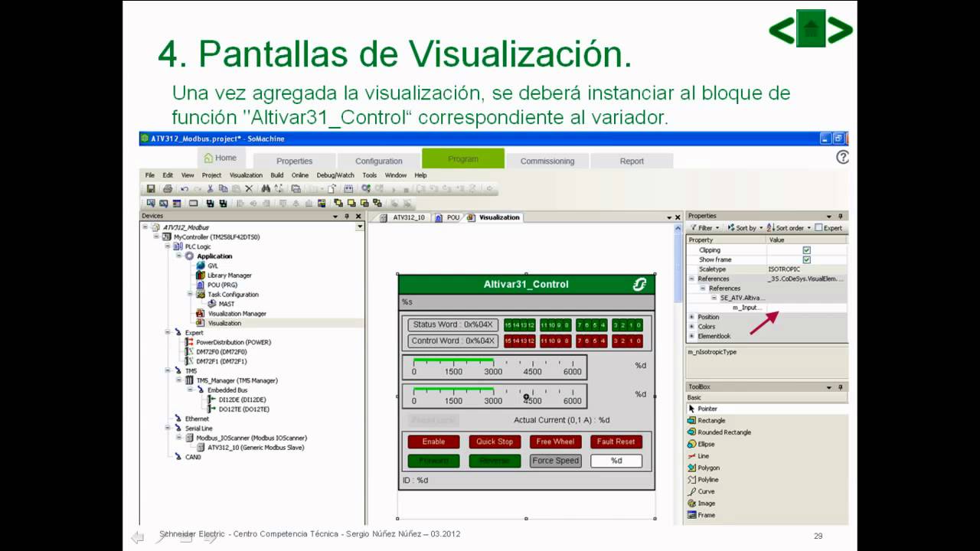
Task: Click the Undo toolbar icon
Action: (x=185, y=189)
